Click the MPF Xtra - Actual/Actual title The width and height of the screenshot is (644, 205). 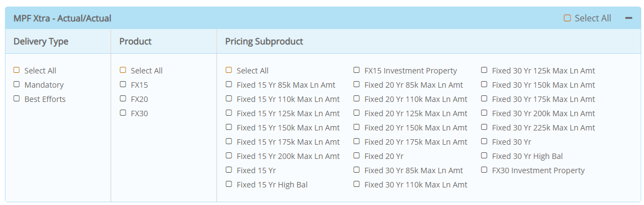pos(63,19)
